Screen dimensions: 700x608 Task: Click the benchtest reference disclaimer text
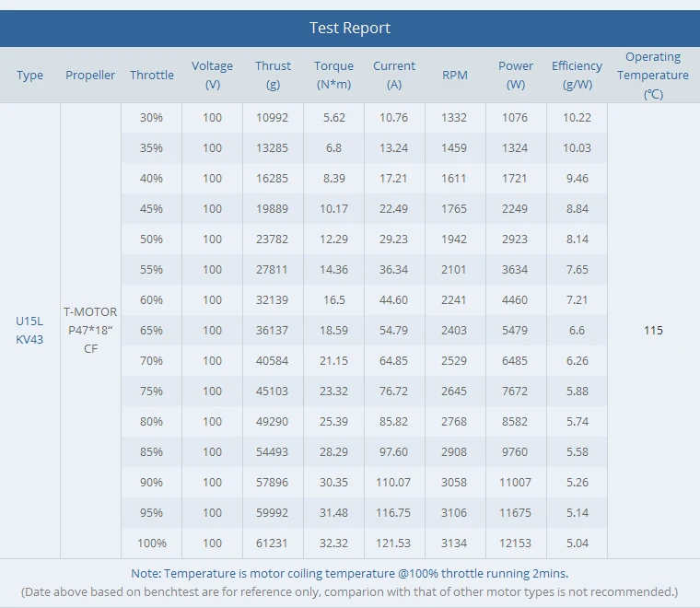[x=349, y=591]
